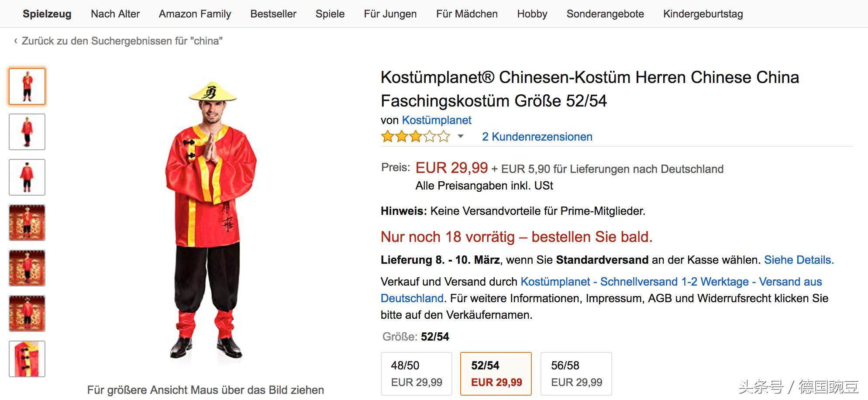Screen dimensions: 868x400
Task: Choose size 52/54 option
Action: coord(496,374)
